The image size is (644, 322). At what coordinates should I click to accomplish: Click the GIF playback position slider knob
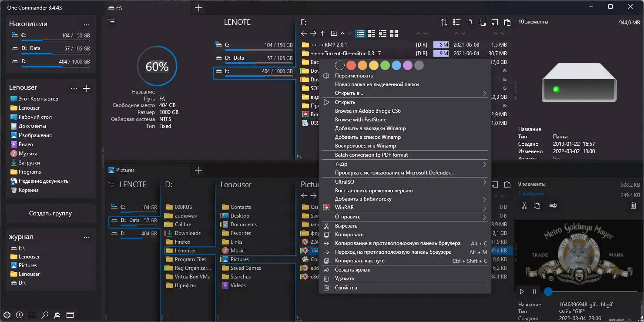548,292
